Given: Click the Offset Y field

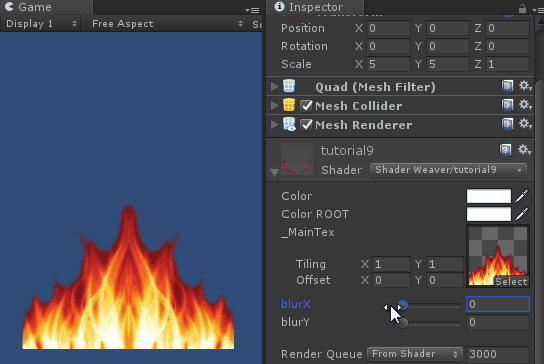Looking at the screenshot, I should [x=445, y=280].
